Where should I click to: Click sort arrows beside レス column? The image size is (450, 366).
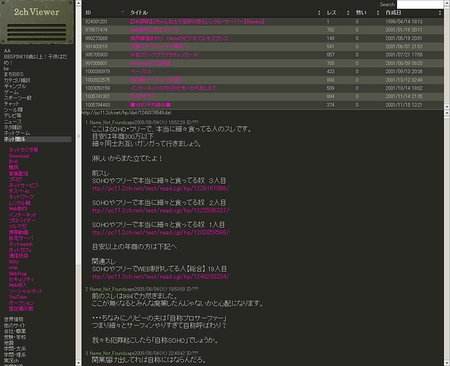click(x=348, y=13)
